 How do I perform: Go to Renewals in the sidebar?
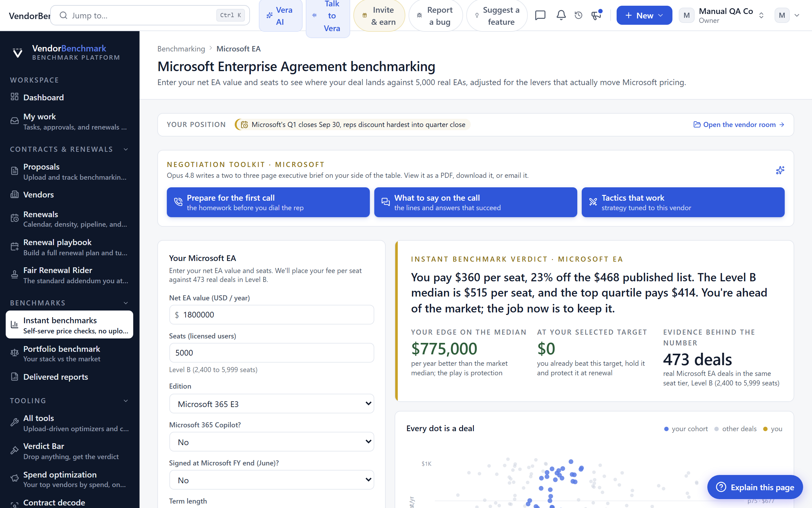click(x=69, y=219)
